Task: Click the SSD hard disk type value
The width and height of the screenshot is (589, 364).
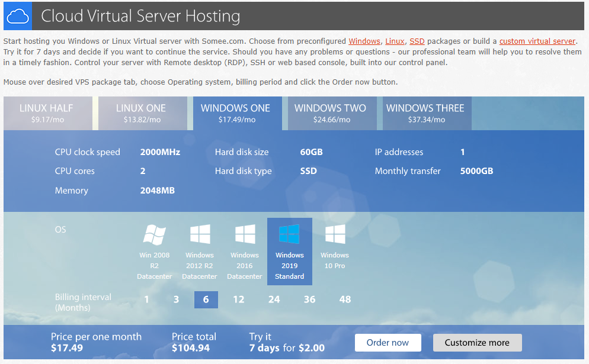Action: click(308, 171)
